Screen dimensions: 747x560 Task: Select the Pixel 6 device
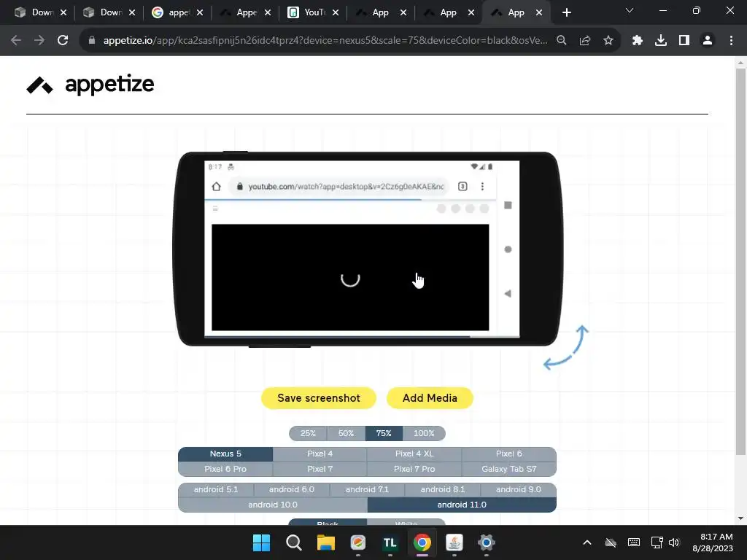click(508, 454)
